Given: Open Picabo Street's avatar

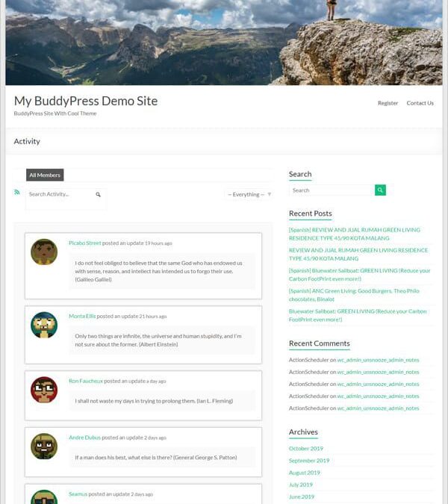Looking at the screenshot, I should [x=44, y=252].
